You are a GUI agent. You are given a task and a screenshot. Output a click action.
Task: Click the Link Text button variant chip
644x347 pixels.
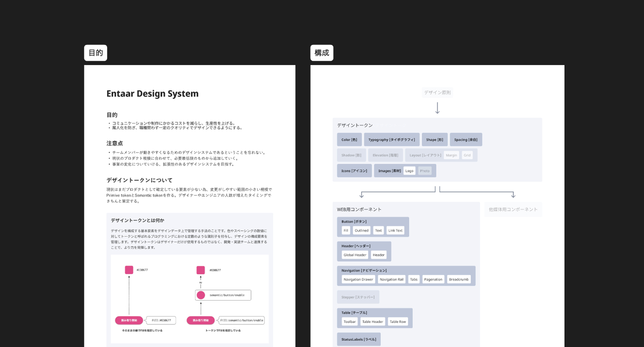point(395,230)
